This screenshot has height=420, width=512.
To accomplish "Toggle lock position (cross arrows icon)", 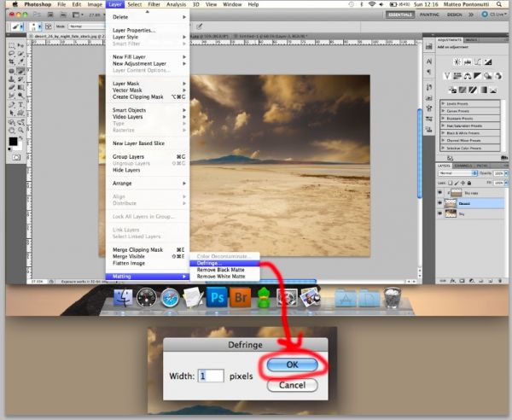I will pyautogui.click(x=463, y=183).
